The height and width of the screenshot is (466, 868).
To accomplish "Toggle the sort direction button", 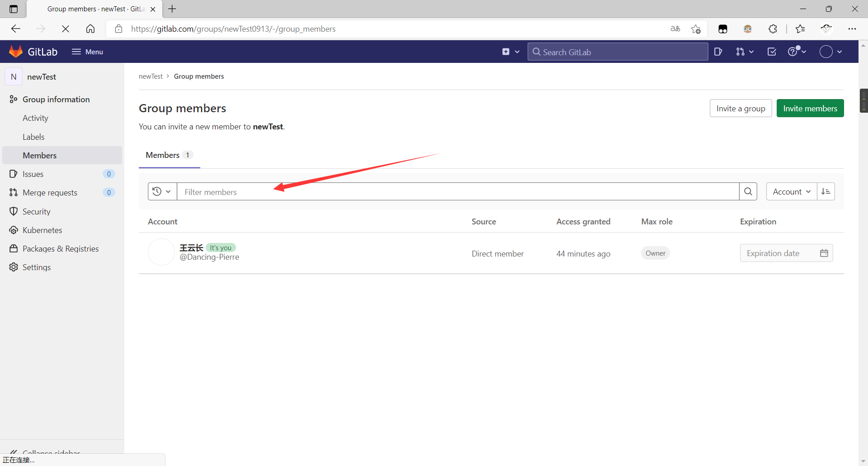I will (826, 191).
